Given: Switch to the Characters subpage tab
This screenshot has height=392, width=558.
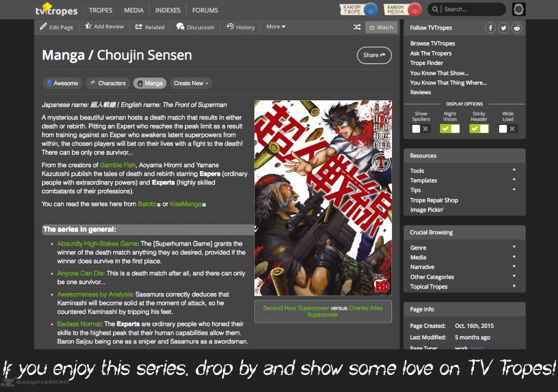Looking at the screenshot, I should [x=108, y=83].
